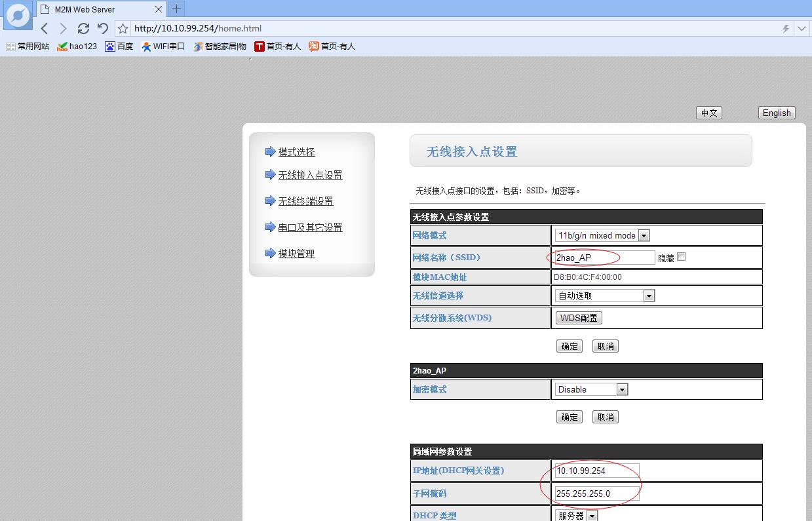Expand the DHCP 类型 服务器 dropdown

coord(576,516)
